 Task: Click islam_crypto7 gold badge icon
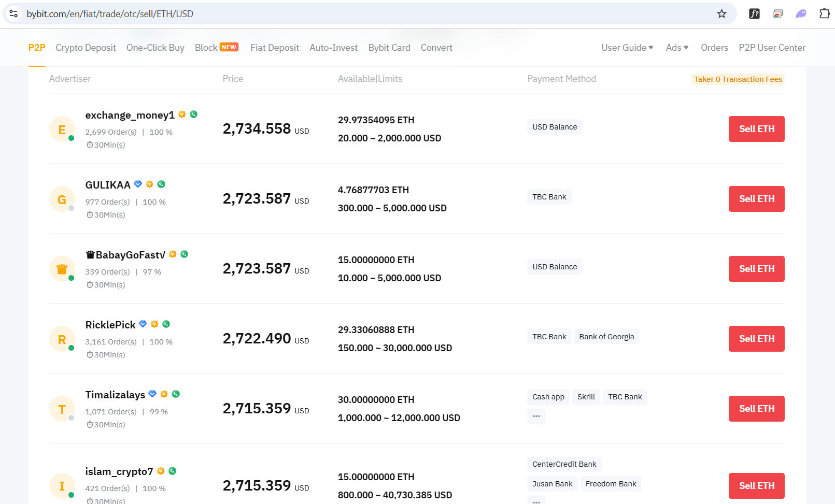click(161, 471)
